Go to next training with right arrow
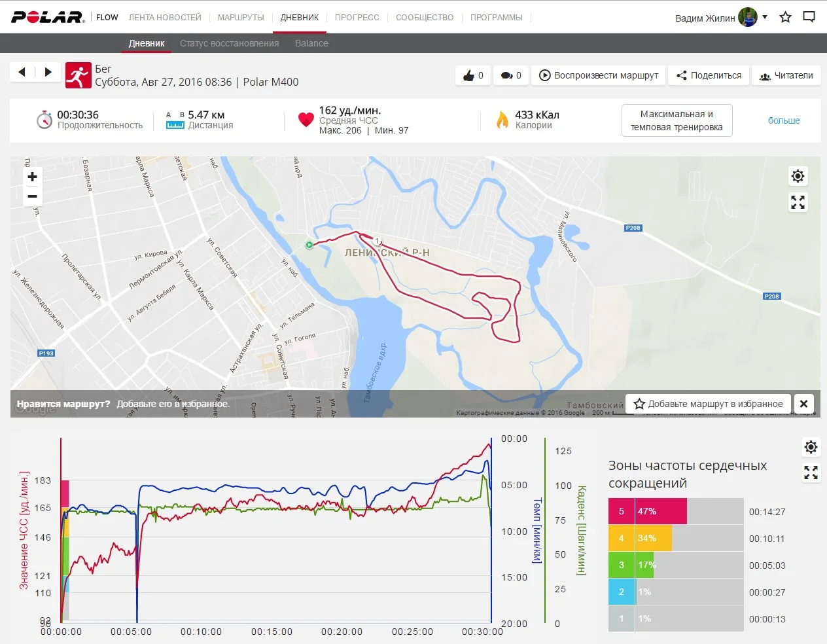This screenshot has width=827, height=644. [48, 72]
